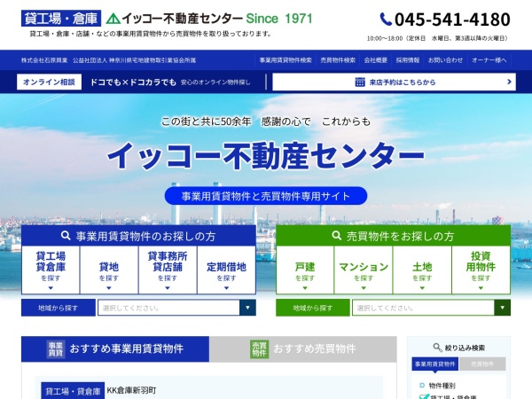Image resolution: width=532 pixels, height=399 pixels.
Task: Click phone number 045-541-4180
Action: [x=452, y=20]
